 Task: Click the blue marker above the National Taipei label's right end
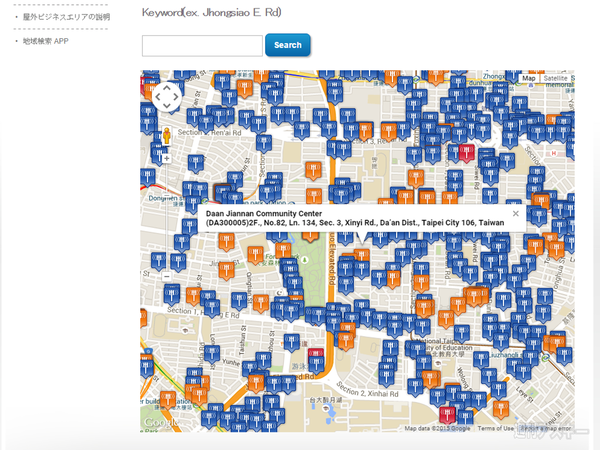tap(461, 334)
